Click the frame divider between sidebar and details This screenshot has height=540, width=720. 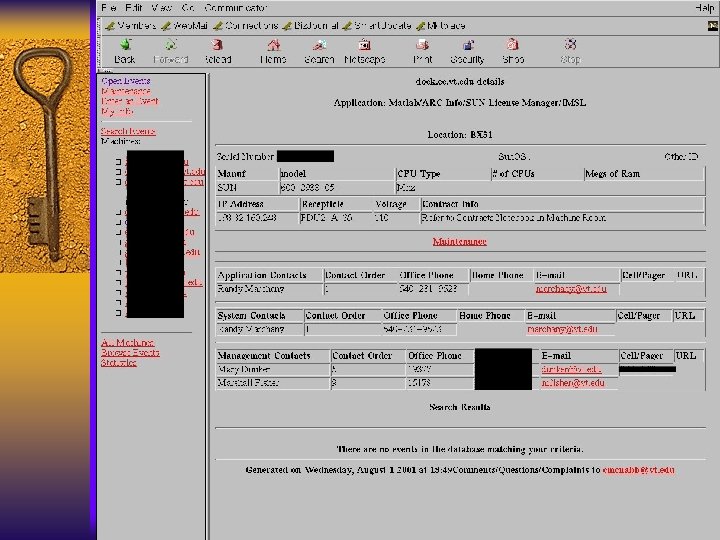[x=208, y=306]
